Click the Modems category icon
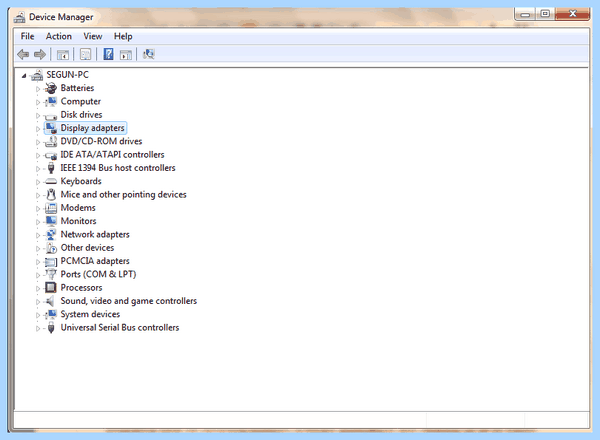 [51, 208]
